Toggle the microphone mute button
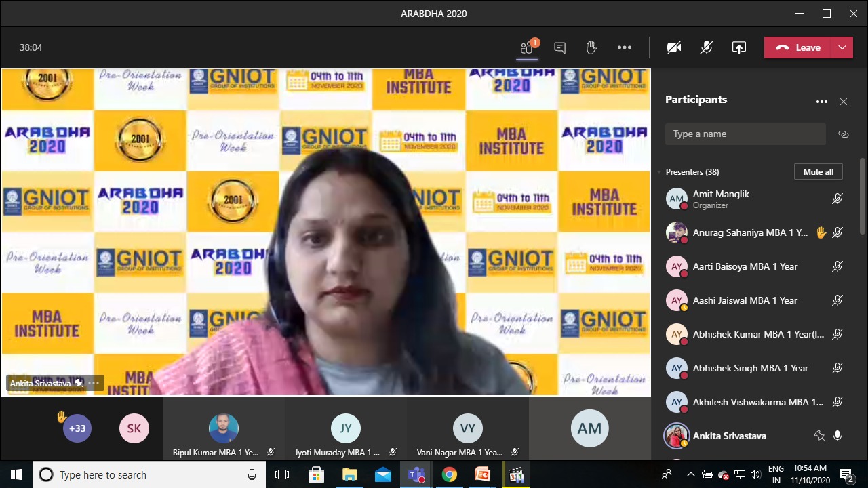This screenshot has height=488, width=868. [x=707, y=47]
